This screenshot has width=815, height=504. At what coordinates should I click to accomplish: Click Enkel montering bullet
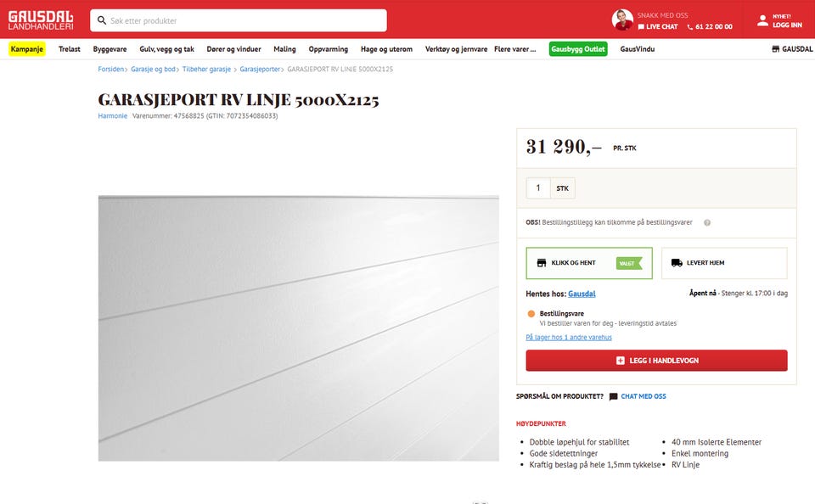coord(700,454)
